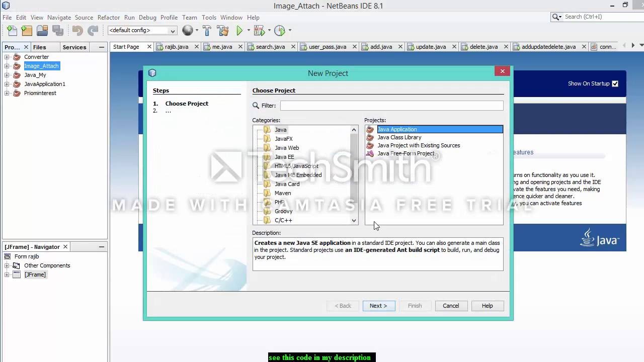Close the Navigator panel

65,247
